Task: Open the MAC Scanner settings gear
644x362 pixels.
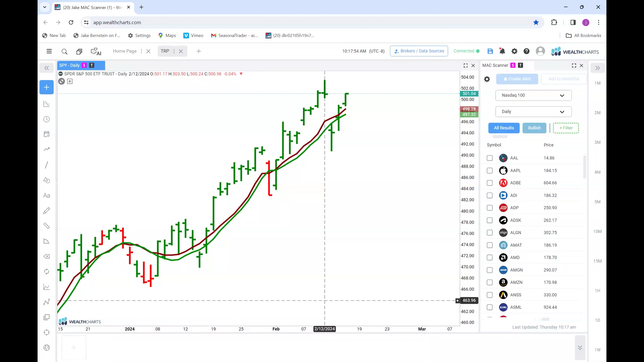Action: pyautogui.click(x=487, y=79)
